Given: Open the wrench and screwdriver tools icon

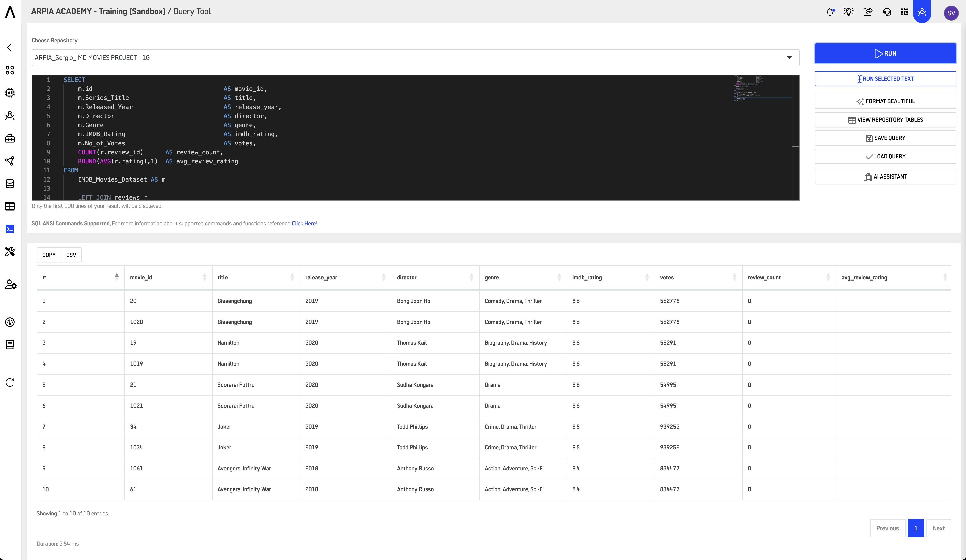Looking at the screenshot, I should coord(10,251).
